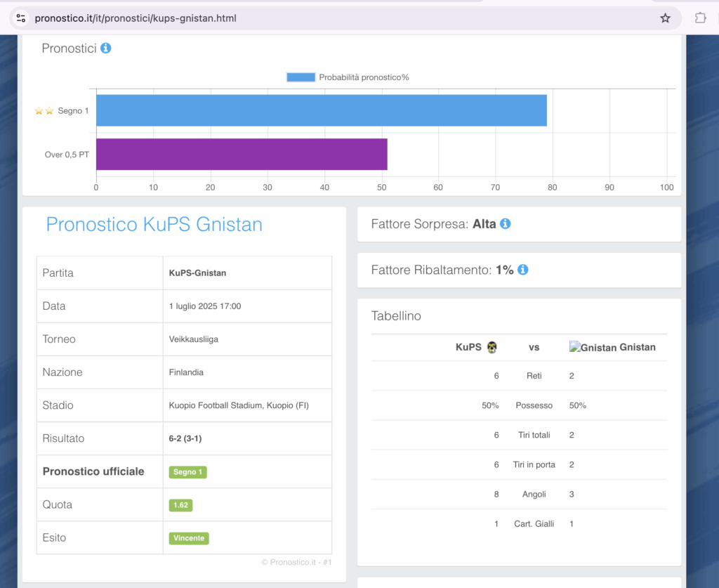Click the 'Fattore Ribaltamento: 1%' text
The image size is (719, 588).
point(442,270)
